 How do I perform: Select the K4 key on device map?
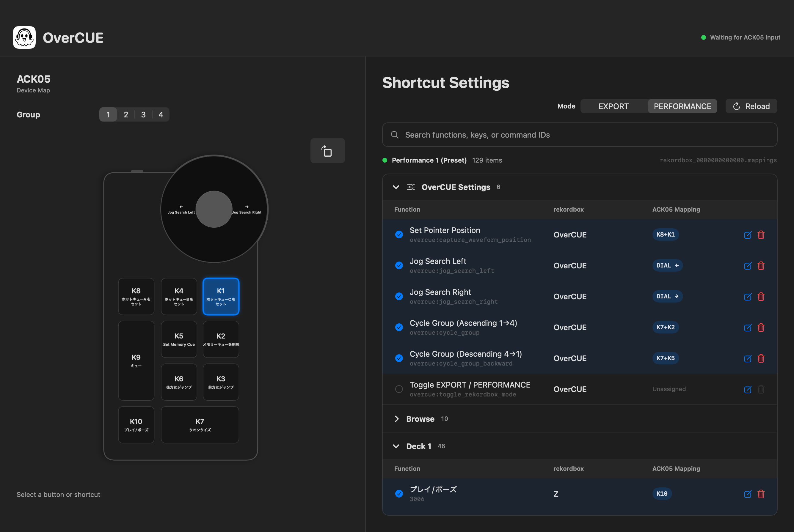(179, 297)
